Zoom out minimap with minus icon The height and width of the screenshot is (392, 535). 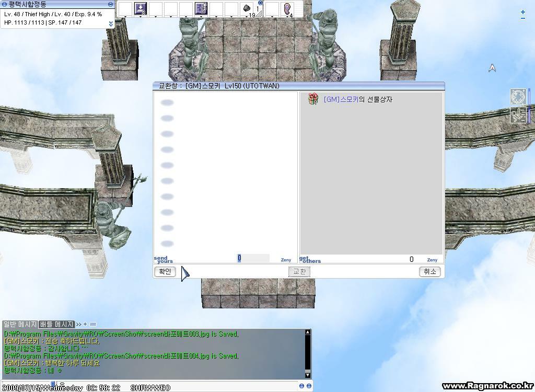tap(523, 18)
